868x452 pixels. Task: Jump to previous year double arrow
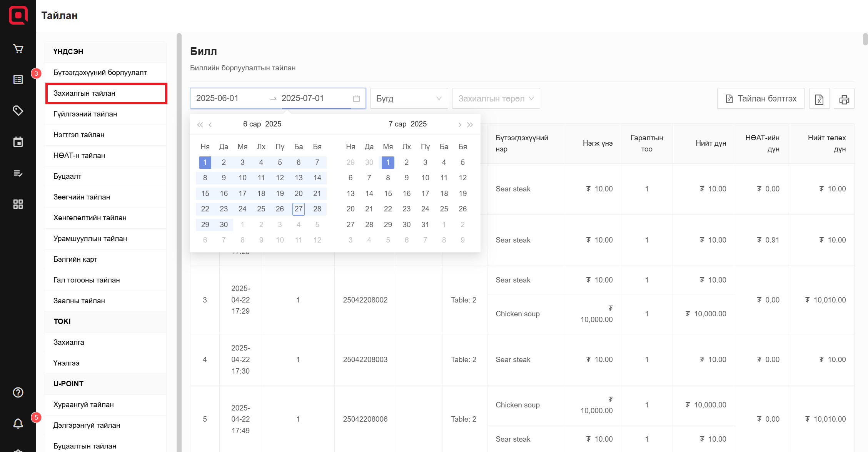click(x=200, y=125)
